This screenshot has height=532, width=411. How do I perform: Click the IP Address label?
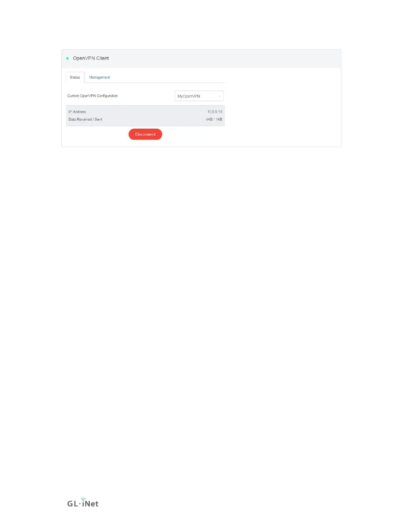(x=77, y=112)
